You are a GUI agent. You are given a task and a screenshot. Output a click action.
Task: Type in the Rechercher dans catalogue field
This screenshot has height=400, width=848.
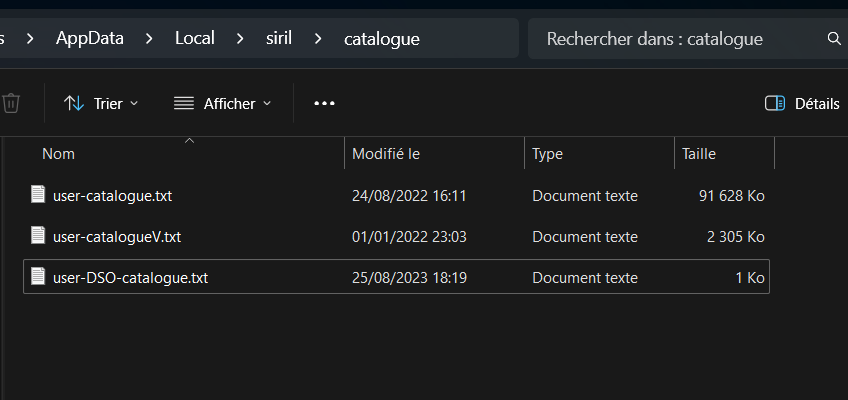coord(670,39)
